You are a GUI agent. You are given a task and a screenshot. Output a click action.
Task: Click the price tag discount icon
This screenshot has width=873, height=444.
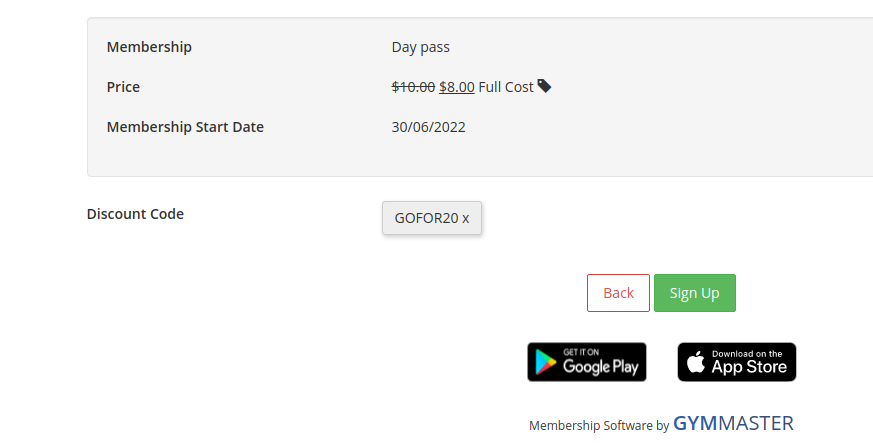click(x=544, y=86)
